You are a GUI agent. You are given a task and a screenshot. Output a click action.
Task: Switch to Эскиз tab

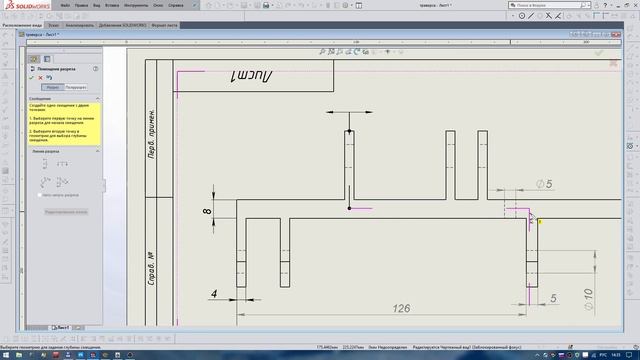click(x=53, y=25)
